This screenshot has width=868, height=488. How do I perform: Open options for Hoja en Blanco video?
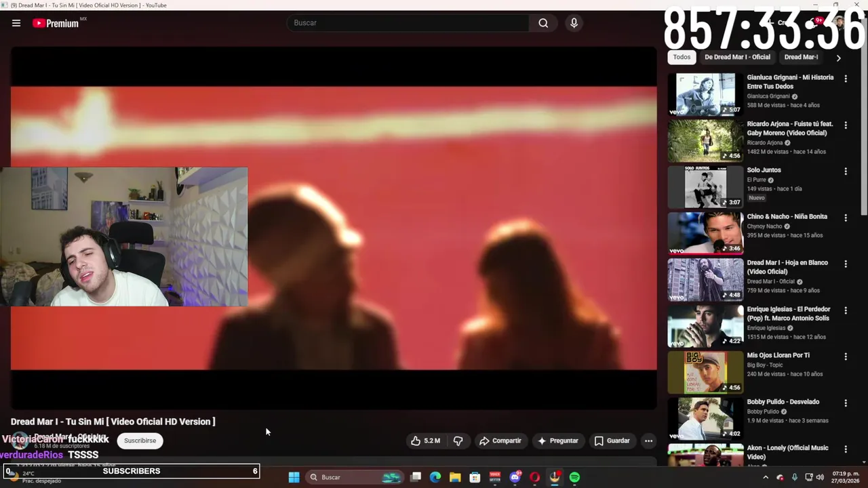point(845,264)
